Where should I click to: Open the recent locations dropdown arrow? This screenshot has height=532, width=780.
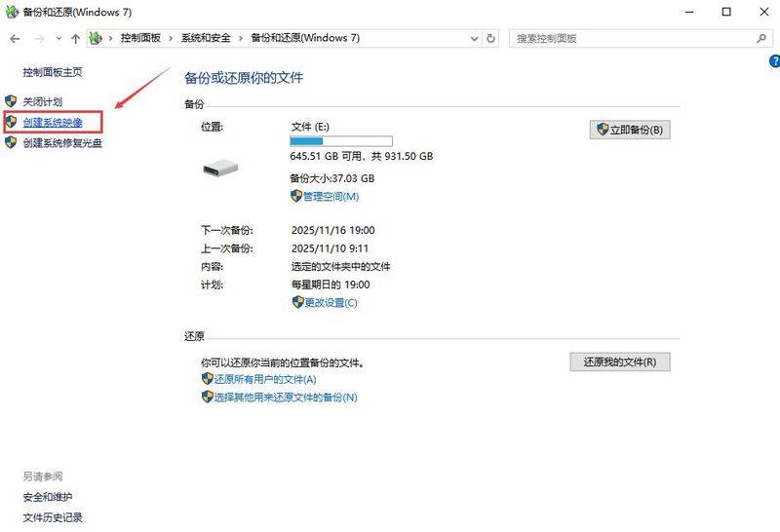pyautogui.click(x=58, y=38)
